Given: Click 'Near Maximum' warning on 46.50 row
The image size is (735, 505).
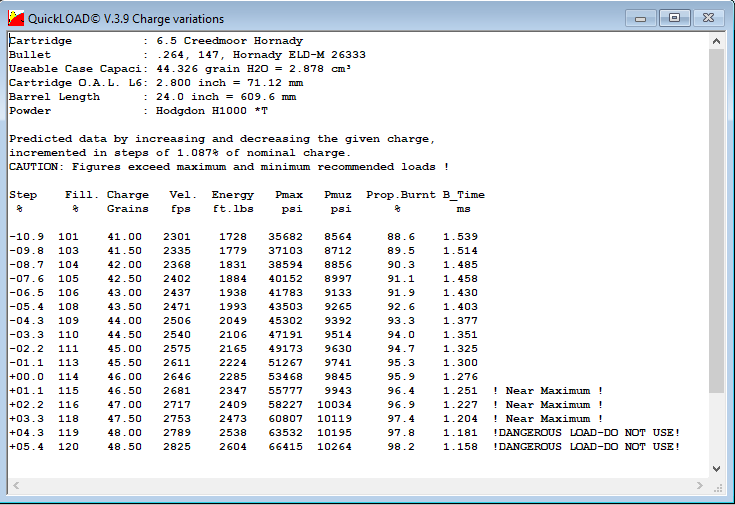Looking at the screenshot, I should (x=548, y=391).
